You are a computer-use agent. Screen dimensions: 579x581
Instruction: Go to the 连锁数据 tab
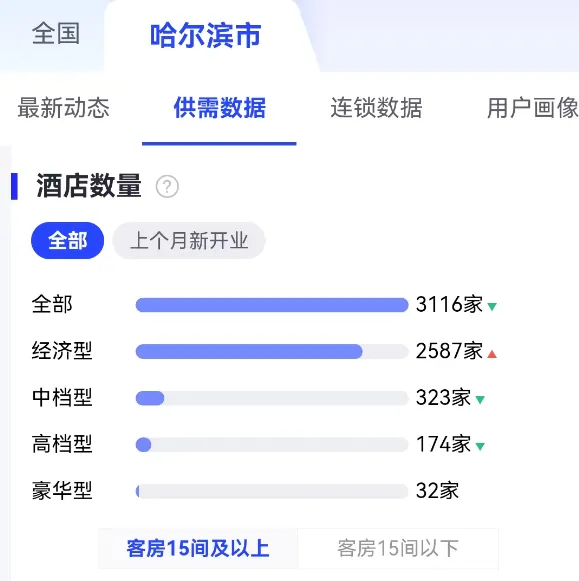point(376,108)
